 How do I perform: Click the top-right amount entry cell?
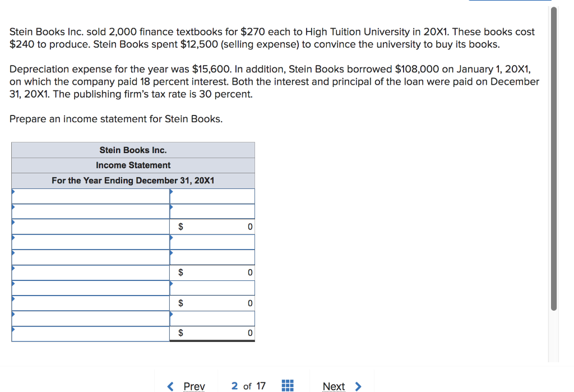(x=212, y=196)
